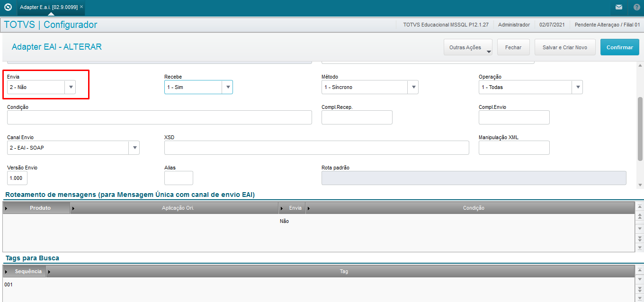644x302 pixels.
Task: Click the 'Administrador' user label
Action: [x=514, y=25]
